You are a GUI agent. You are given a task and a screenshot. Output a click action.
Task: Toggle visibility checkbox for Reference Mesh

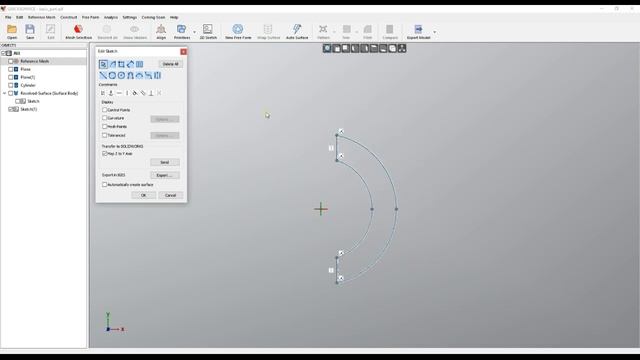click(11, 61)
